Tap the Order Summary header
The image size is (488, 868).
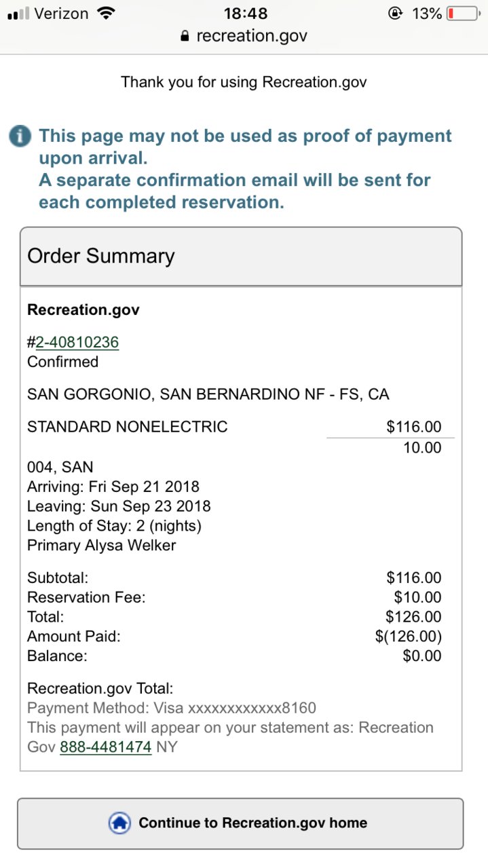pos(241,257)
